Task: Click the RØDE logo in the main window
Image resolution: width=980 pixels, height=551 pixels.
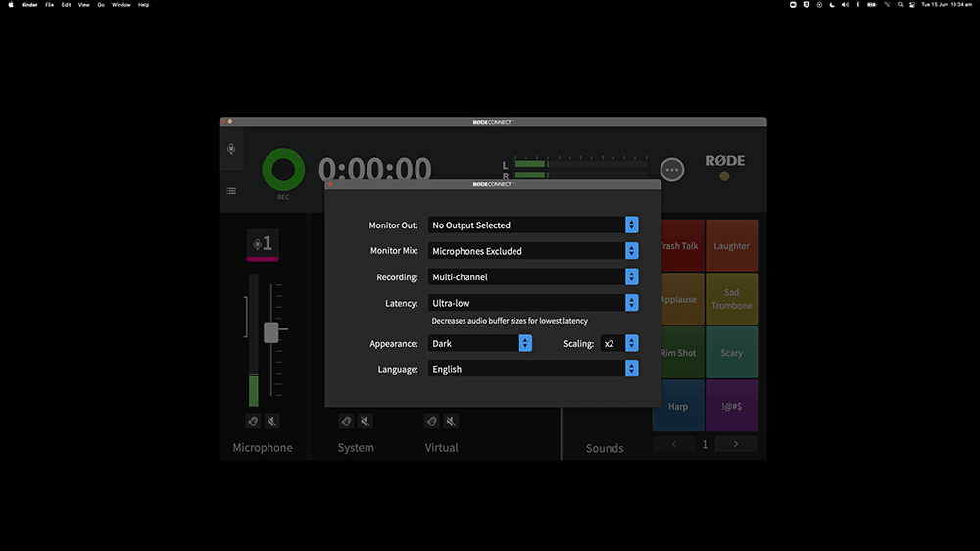Action: pos(725,161)
